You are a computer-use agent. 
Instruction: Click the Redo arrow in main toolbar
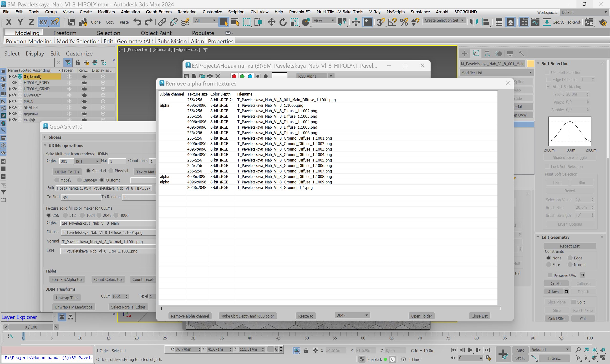point(149,22)
